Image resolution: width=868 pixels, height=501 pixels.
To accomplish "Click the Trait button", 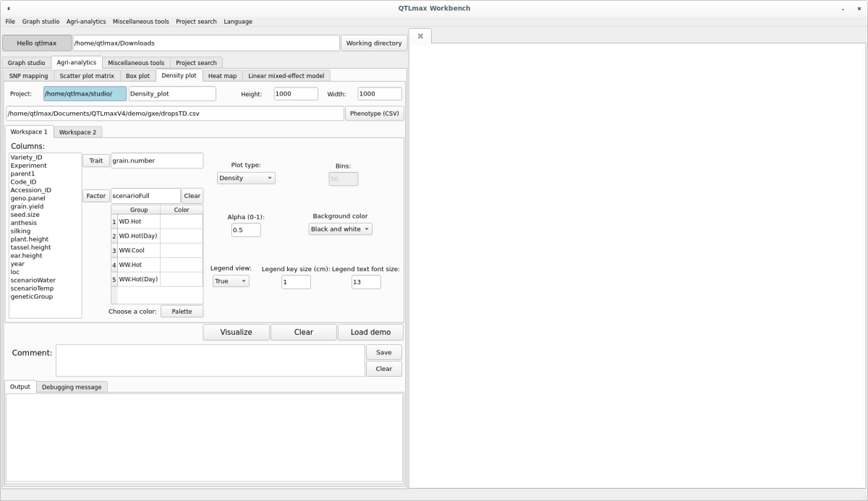I will (x=96, y=160).
